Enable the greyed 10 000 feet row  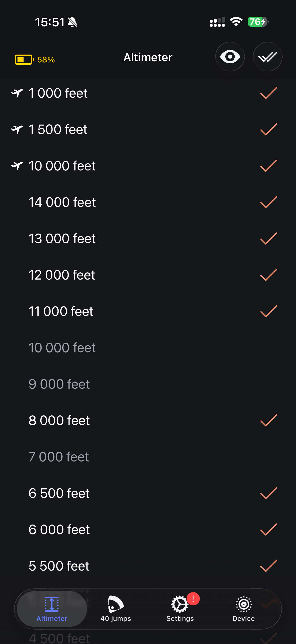(x=148, y=348)
